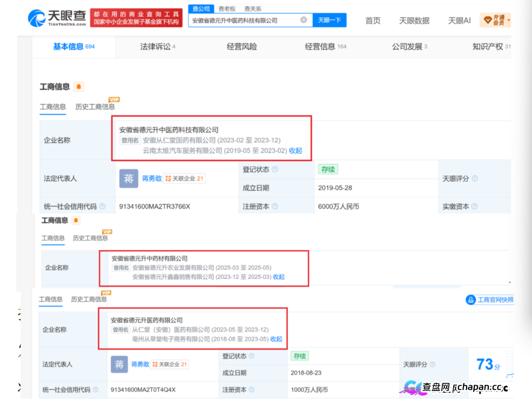Select top 工商信息 sub-tab
532x400 pixels.
[x=53, y=107]
